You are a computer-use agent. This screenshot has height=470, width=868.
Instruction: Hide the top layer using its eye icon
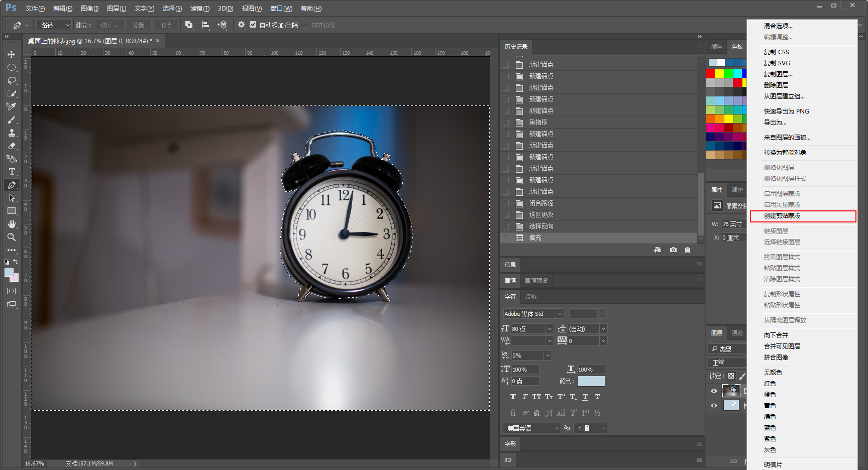coord(714,391)
